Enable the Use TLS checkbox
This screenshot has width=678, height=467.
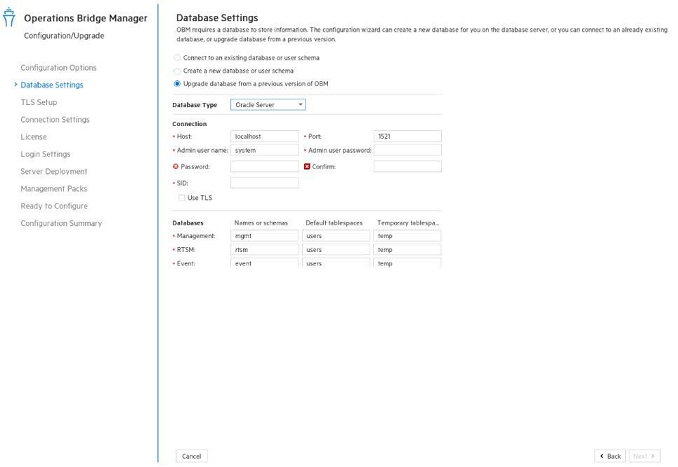(x=182, y=198)
